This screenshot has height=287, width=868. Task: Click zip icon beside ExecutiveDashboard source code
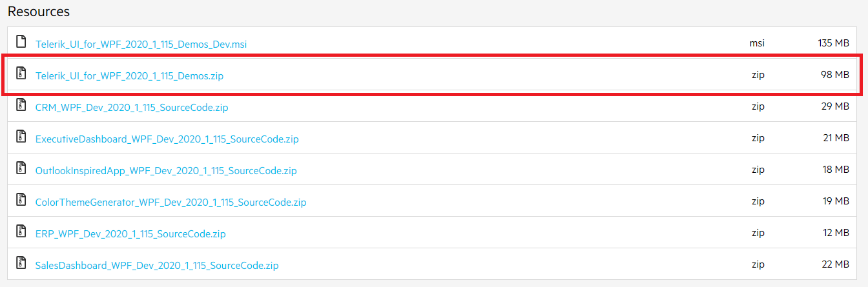21,137
